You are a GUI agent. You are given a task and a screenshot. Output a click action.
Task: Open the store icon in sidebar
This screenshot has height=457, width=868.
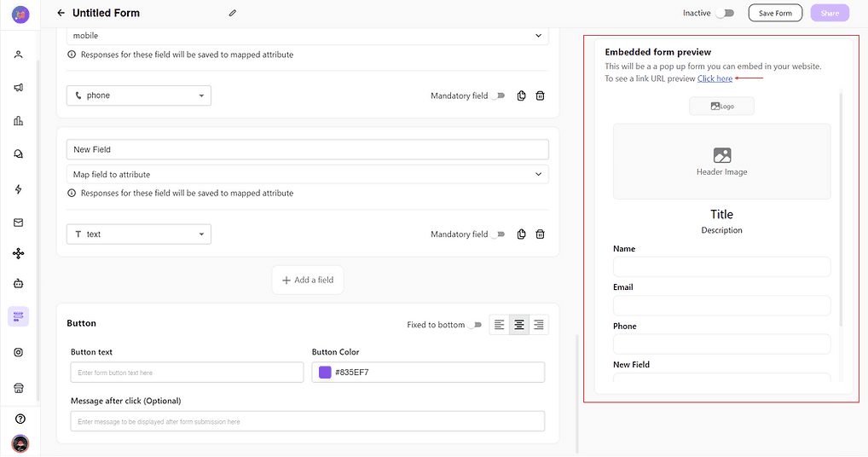tap(18, 389)
